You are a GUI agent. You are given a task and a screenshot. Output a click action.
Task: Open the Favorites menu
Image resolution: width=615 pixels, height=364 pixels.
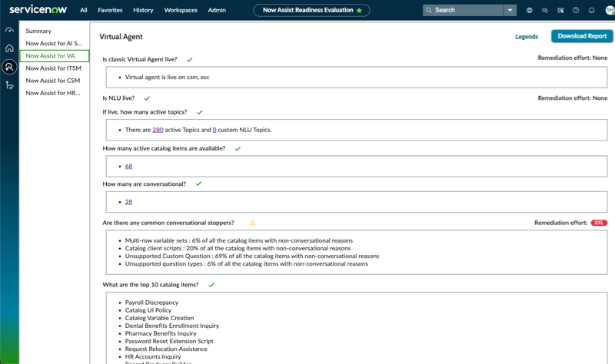pos(110,10)
